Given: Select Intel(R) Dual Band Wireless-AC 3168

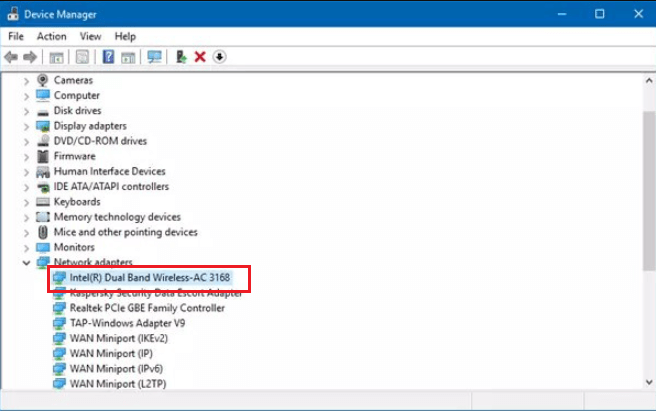Looking at the screenshot, I should point(150,277).
